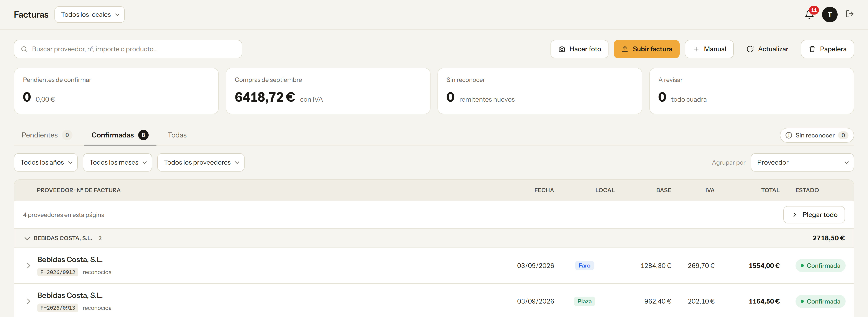Click the Confirmada status of F-2026/0912

820,266
